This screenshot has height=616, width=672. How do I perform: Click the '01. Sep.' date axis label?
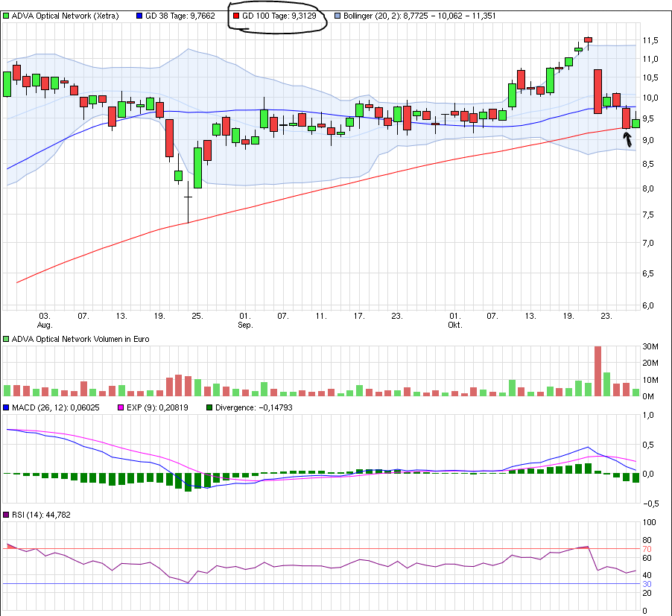[x=244, y=320]
